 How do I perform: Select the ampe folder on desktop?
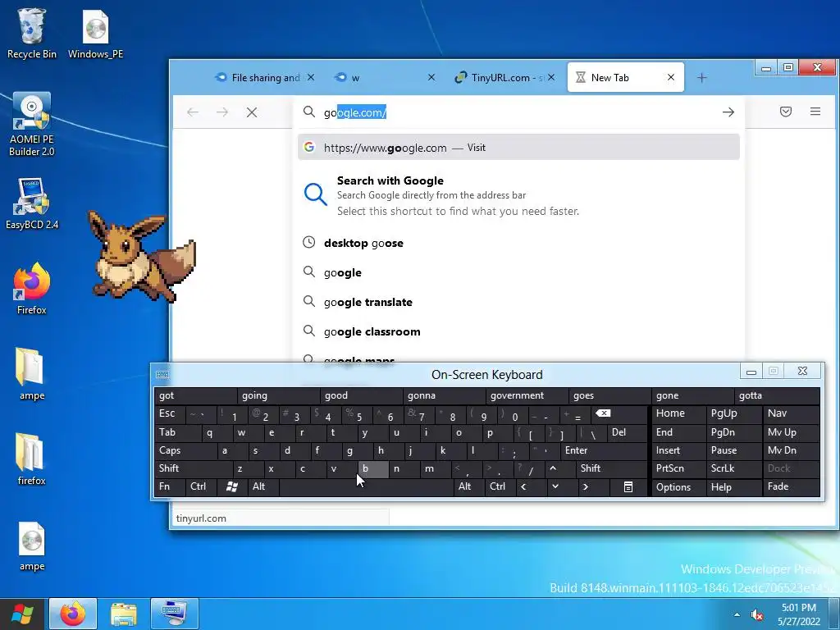[x=32, y=374]
